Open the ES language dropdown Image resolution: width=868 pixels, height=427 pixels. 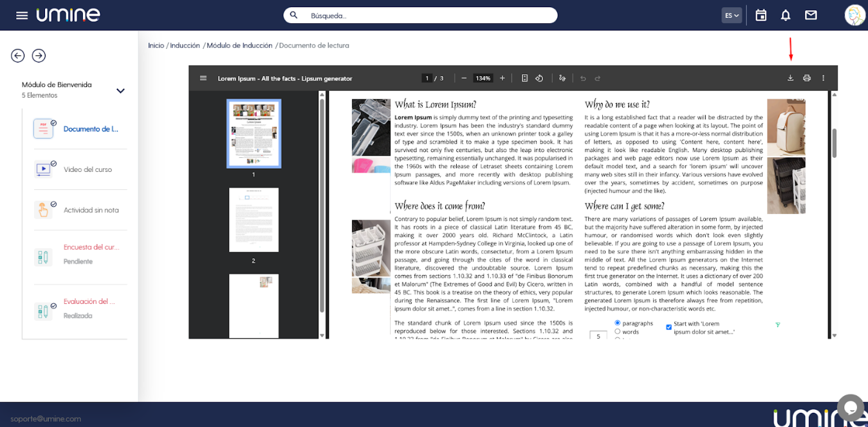click(x=732, y=15)
